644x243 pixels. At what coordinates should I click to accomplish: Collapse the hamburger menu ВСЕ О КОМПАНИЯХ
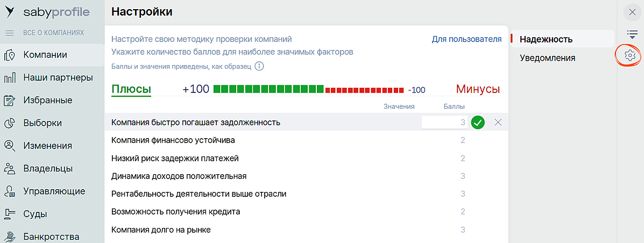point(9,33)
